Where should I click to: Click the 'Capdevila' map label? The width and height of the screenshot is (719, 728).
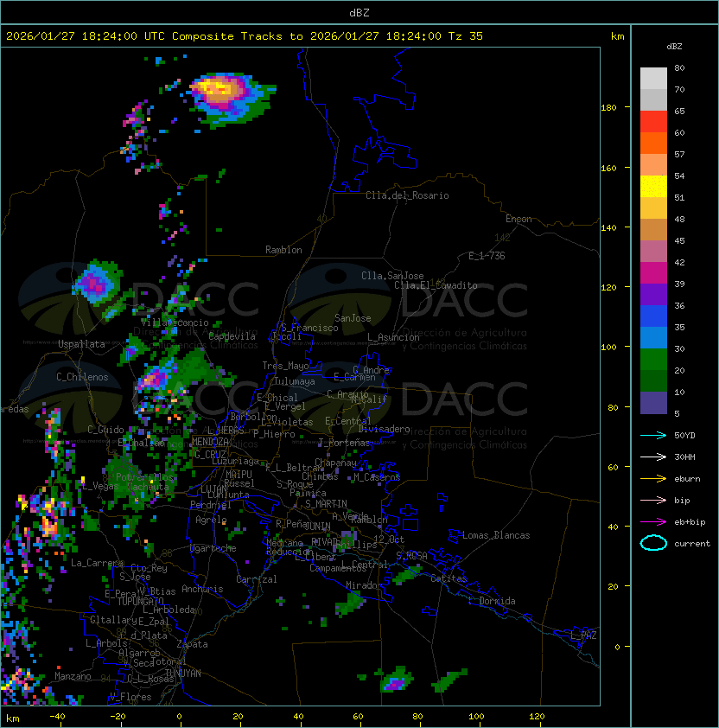(232, 336)
